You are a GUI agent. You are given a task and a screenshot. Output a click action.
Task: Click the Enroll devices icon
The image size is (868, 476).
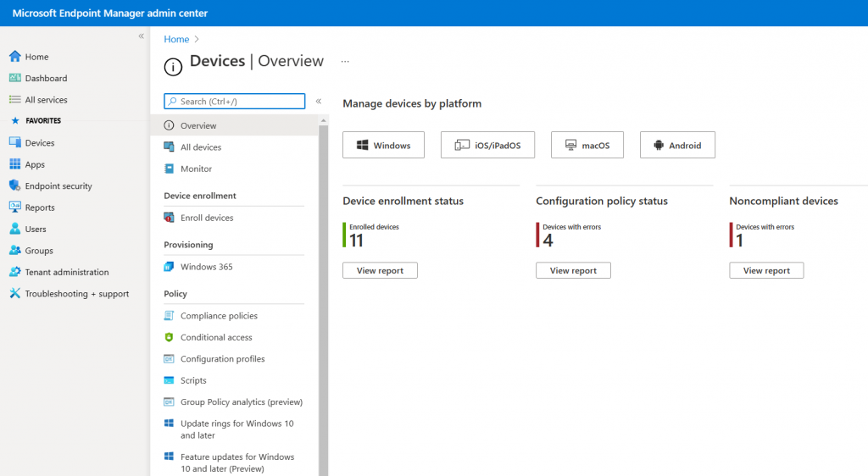click(169, 218)
